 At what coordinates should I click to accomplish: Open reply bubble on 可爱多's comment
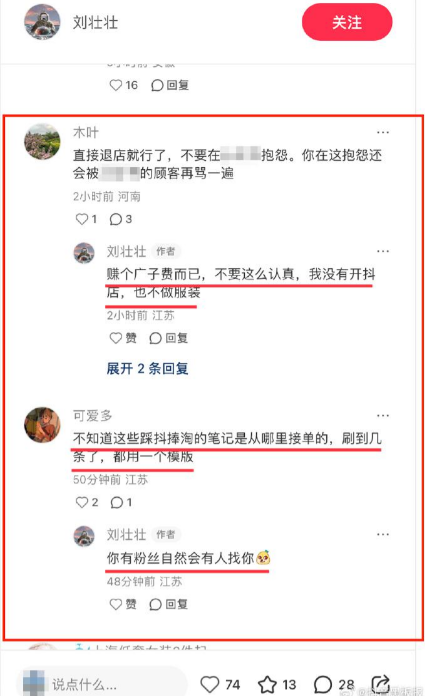point(121,502)
